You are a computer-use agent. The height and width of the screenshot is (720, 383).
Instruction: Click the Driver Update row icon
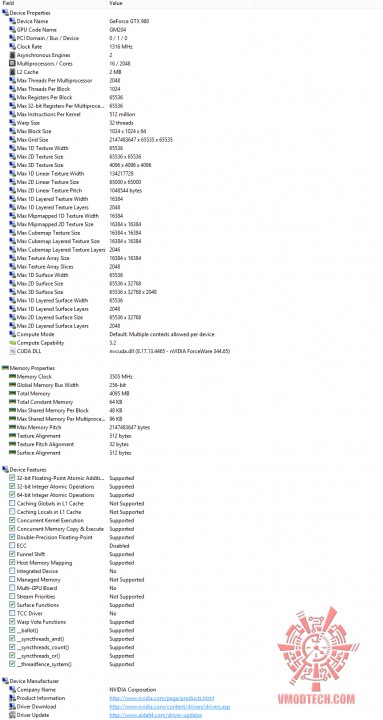point(12,715)
